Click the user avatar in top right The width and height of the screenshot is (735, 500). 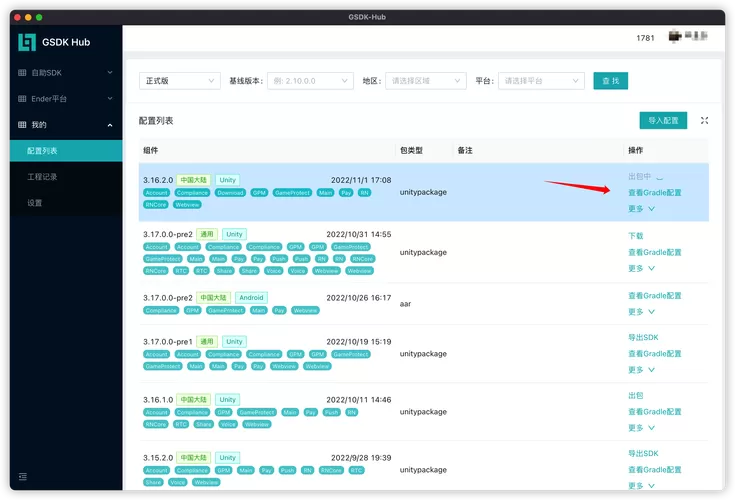[689, 37]
